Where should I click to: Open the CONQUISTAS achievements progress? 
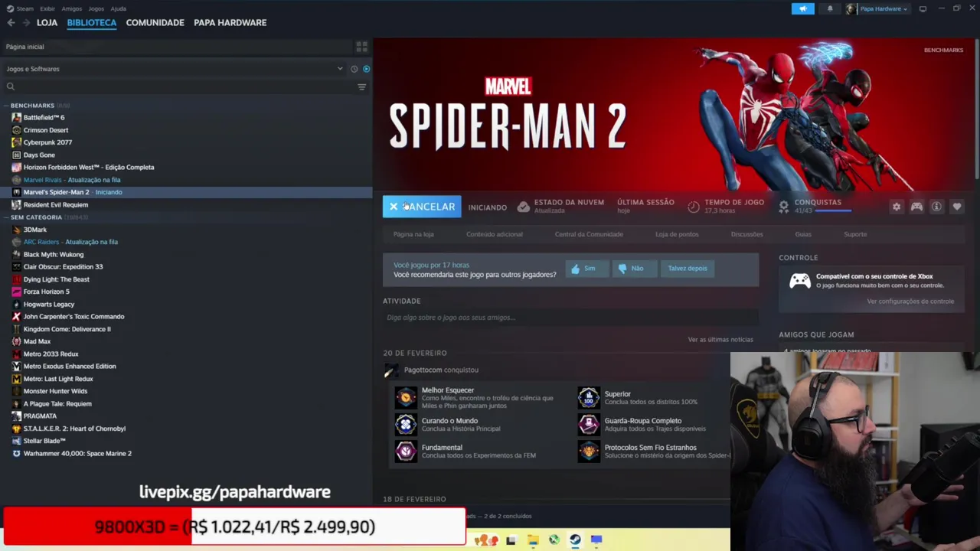click(816, 206)
